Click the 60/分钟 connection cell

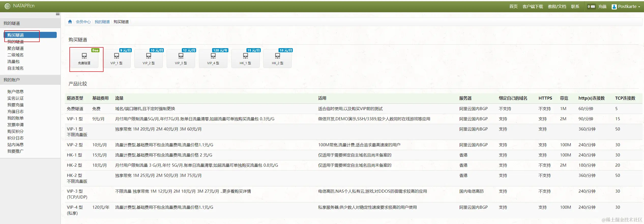coord(586,109)
